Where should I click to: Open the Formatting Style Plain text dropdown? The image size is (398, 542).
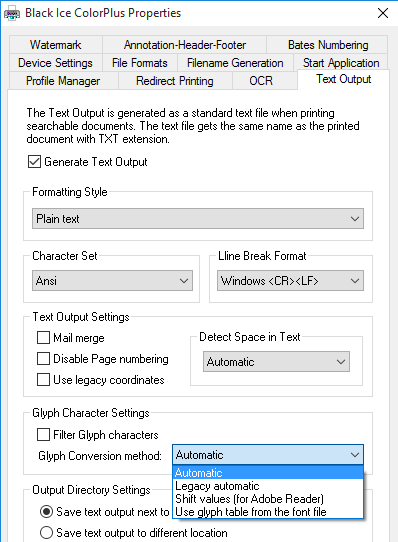(x=198, y=218)
